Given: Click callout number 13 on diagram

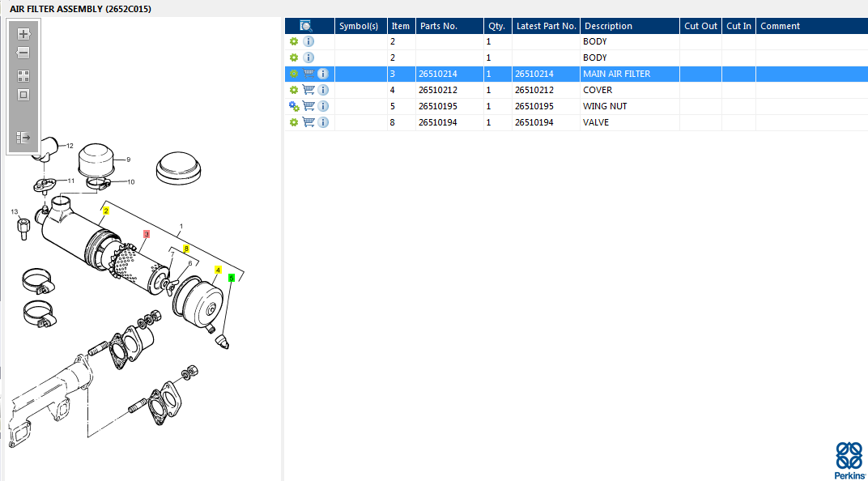Looking at the screenshot, I should coord(15,211).
